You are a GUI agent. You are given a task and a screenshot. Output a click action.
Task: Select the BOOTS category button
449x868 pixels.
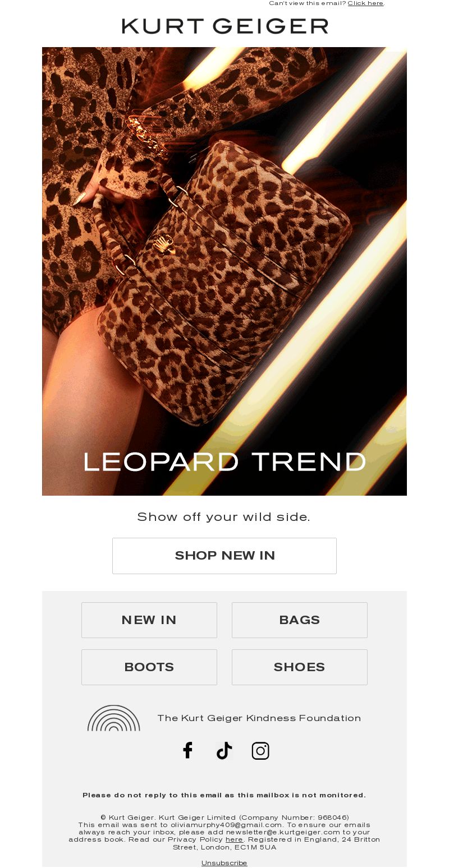point(149,667)
